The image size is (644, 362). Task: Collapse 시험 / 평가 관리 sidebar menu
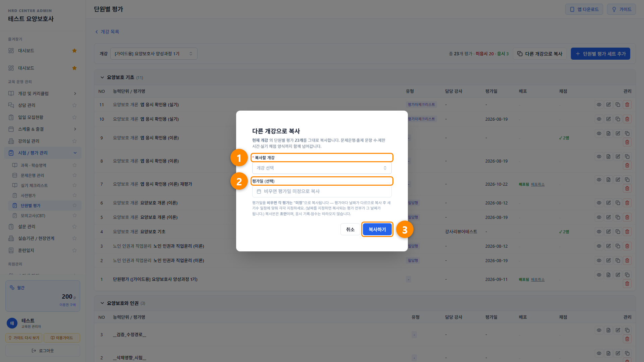[x=43, y=153]
